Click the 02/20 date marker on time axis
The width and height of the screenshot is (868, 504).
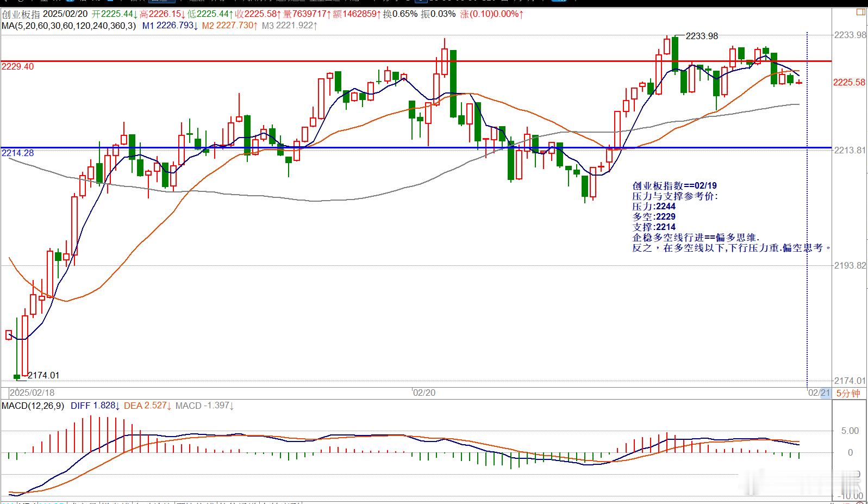click(424, 393)
